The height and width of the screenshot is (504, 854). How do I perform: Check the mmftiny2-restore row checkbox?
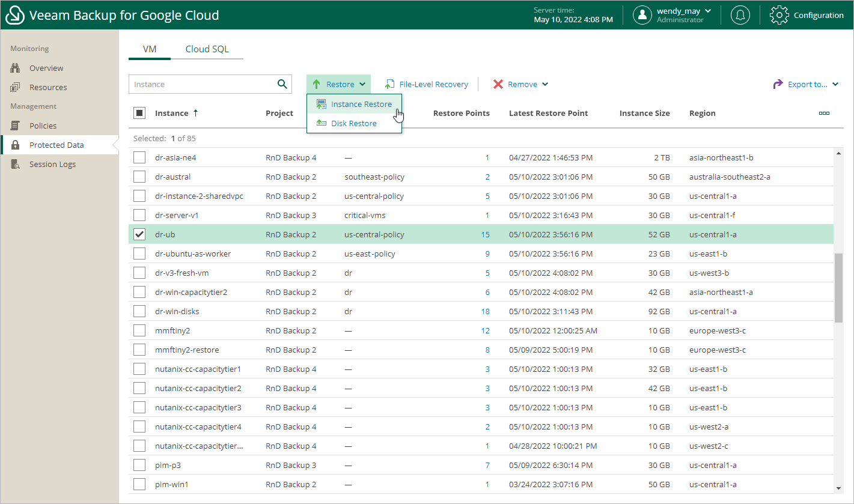coord(139,350)
